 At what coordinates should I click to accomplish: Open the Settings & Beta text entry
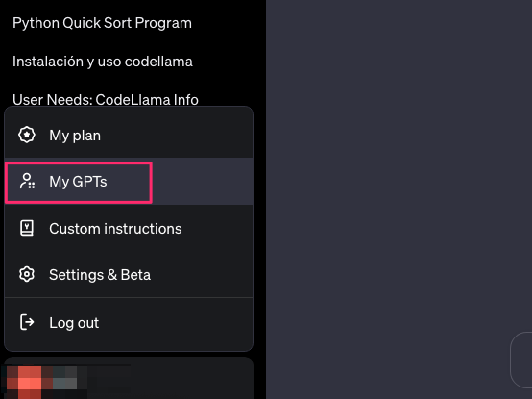100,275
